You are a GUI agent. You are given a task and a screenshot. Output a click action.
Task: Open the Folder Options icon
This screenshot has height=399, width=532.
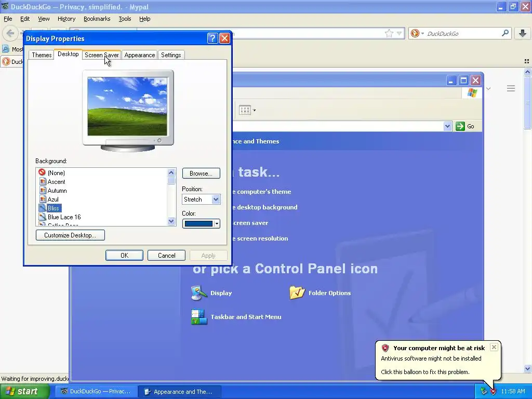(297, 293)
